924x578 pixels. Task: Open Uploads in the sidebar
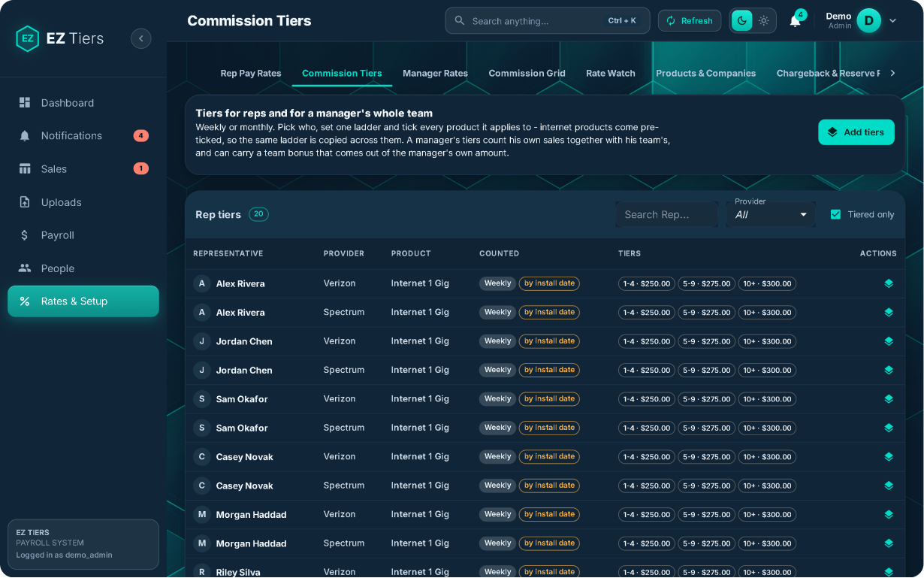(83, 202)
